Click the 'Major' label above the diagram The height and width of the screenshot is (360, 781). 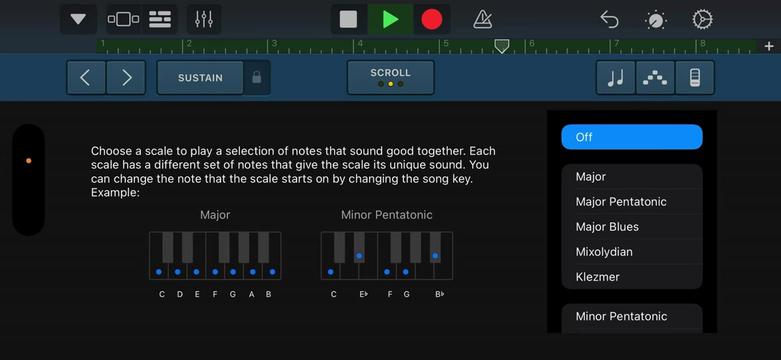coord(215,215)
